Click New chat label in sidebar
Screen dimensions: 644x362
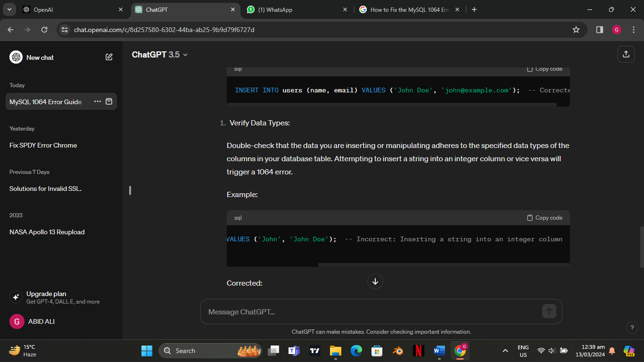[40, 58]
